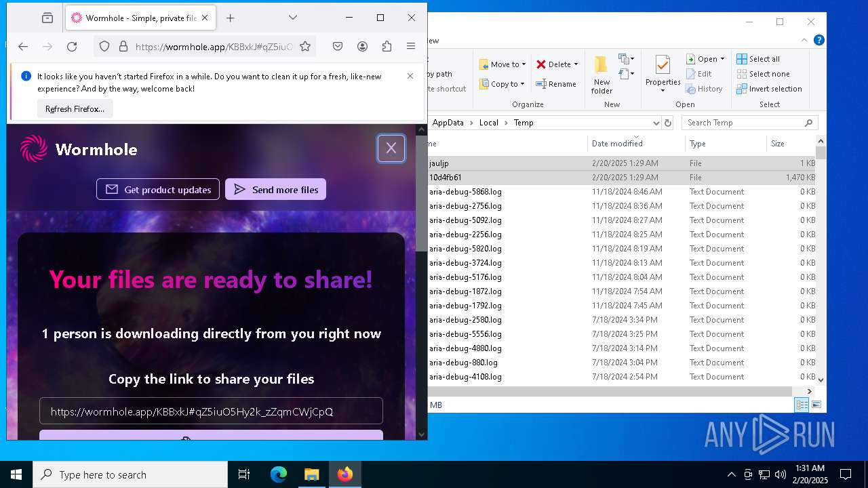Click Edit in Explorer ribbon
Viewport: 868px width, 488px height.
pos(699,74)
